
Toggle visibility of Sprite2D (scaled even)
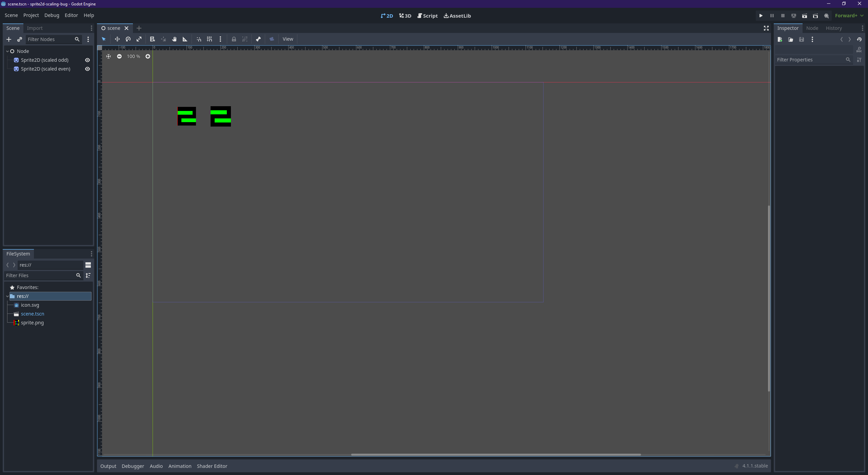click(x=87, y=69)
